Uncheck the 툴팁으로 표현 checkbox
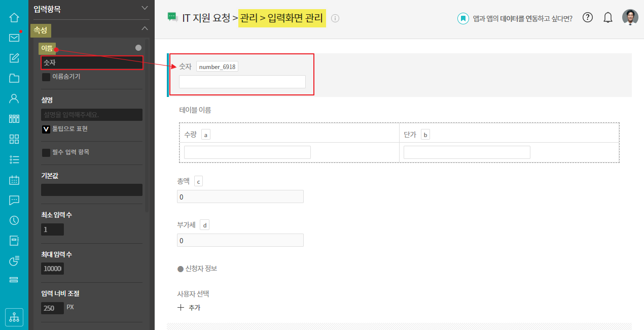644x330 pixels. tap(46, 129)
